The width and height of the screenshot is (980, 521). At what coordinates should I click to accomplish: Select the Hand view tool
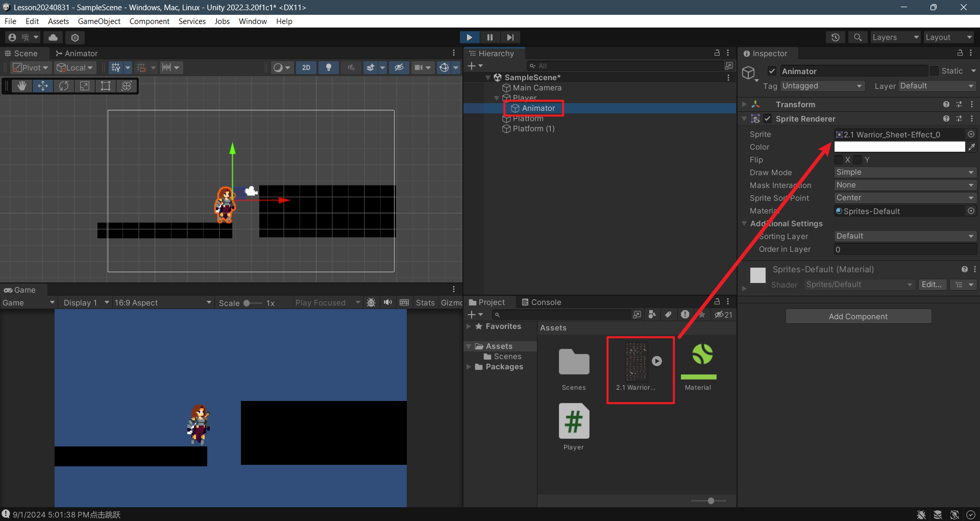click(22, 86)
